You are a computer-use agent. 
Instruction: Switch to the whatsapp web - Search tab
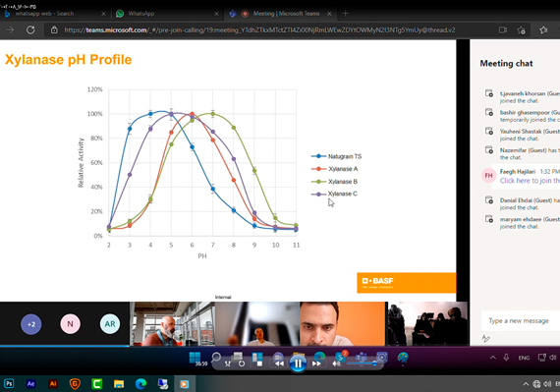[54, 14]
